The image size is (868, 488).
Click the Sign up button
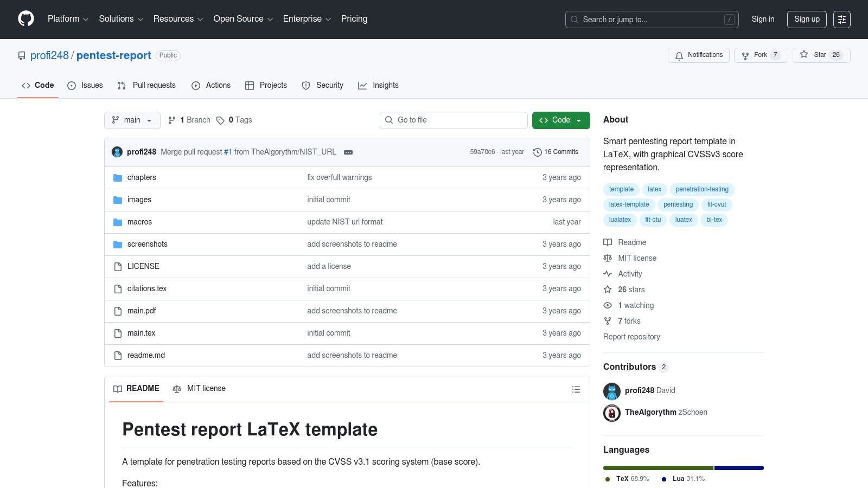[x=807, y=19]
